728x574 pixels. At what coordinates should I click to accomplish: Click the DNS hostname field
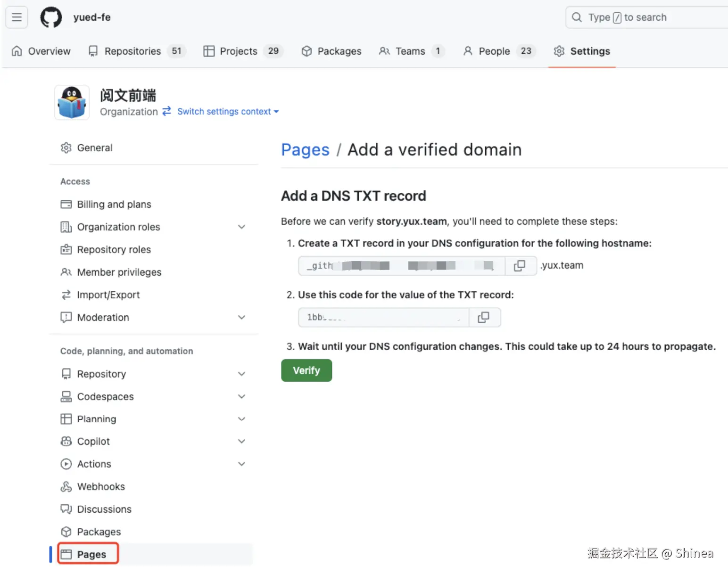(402, 266)
